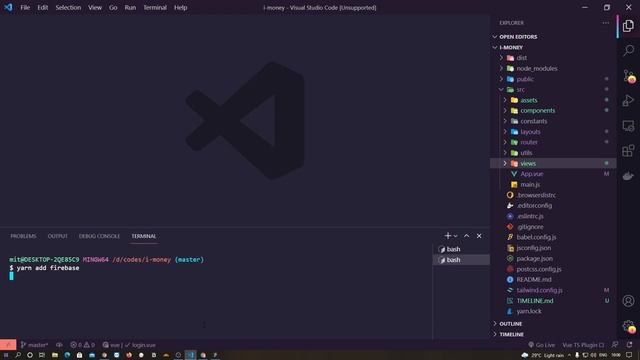Select the first bash terminal
Viewport: 640px width, 360px height.
click(461, 249)
